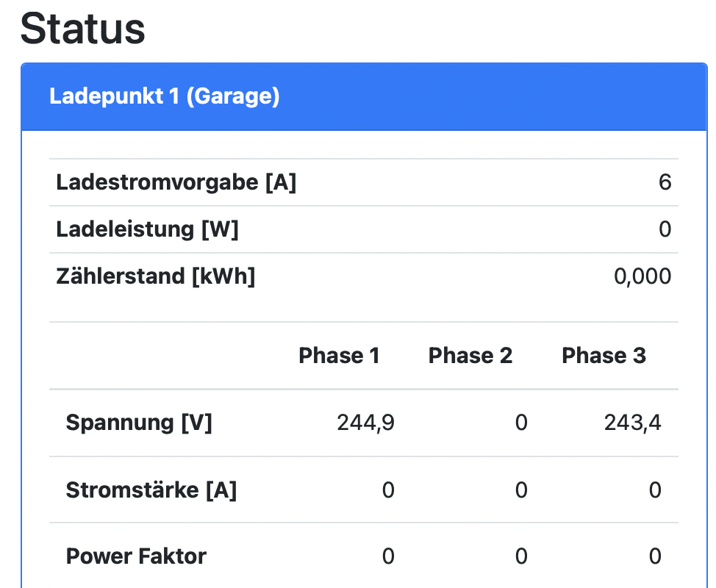The height and width of the screenshot is (588, 716).
Task: Select the Ladestromvorgabe value 6
Action: coord(665,182)
